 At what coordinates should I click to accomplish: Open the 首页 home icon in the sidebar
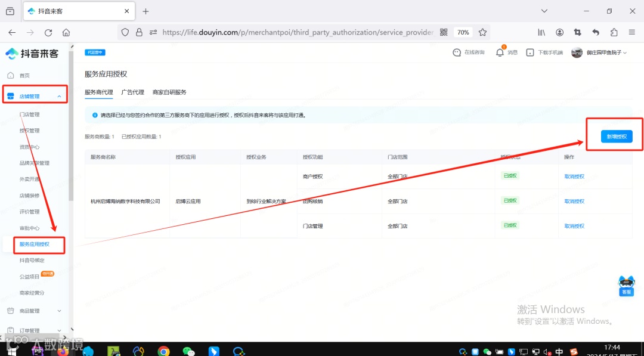tap(11, 76)
